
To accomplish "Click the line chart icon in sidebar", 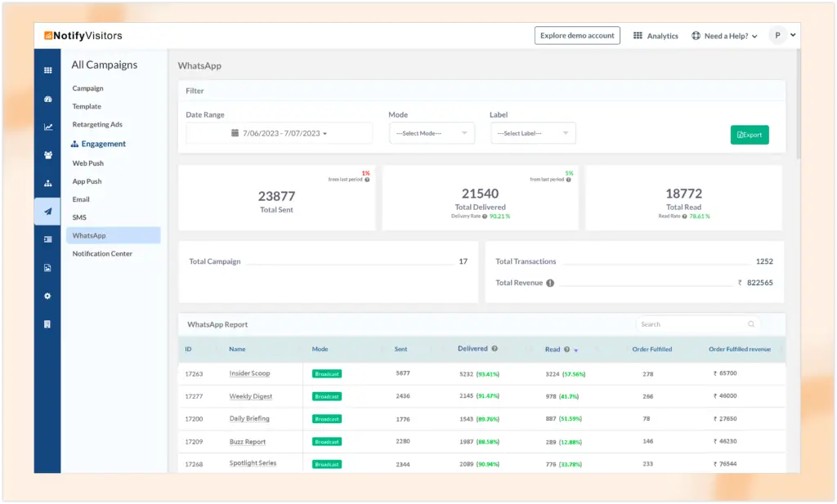I will tap(47, 127).
